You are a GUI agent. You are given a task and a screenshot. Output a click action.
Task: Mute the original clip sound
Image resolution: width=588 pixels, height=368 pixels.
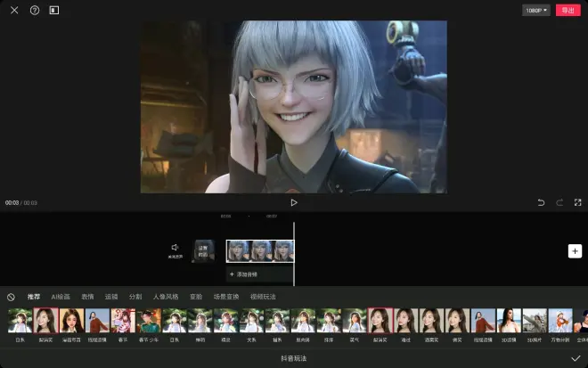[x=176, y=249]
